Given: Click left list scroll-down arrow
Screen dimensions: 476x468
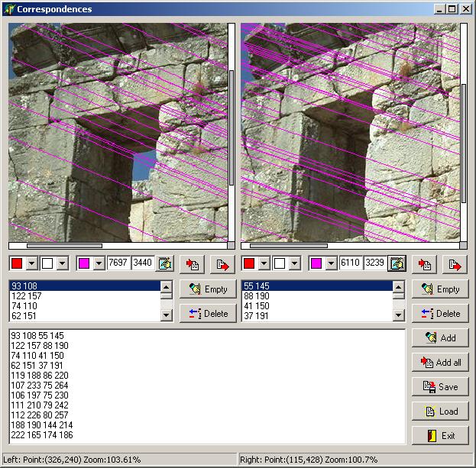Looking at the screenshot, I should click(x=167, y=315).
